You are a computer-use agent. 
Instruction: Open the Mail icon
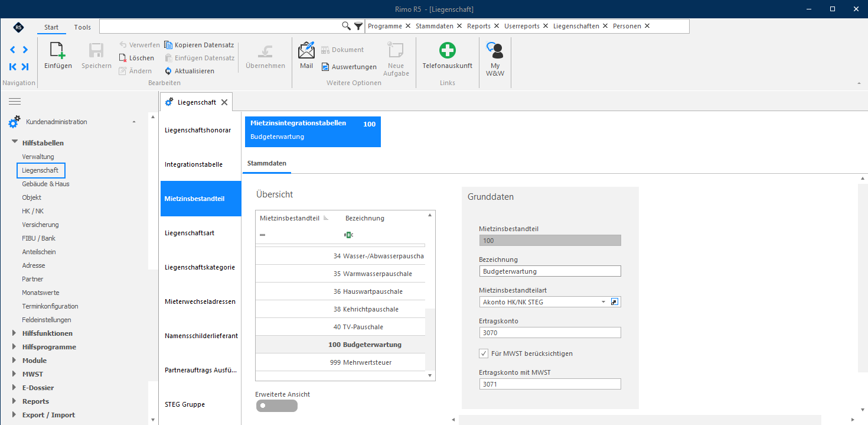click(x=306, y=50)
